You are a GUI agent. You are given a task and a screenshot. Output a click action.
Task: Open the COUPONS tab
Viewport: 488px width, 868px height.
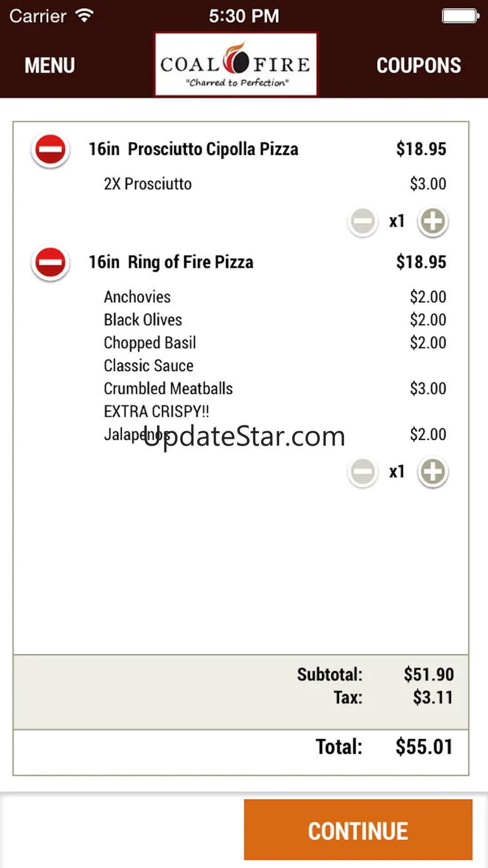click(x=419, y=66)
